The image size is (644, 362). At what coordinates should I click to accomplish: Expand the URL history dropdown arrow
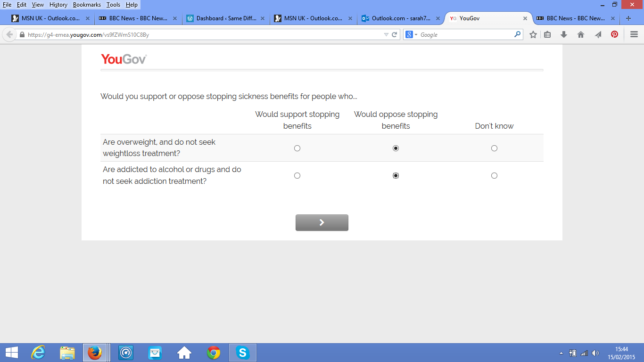coord(386,34)
